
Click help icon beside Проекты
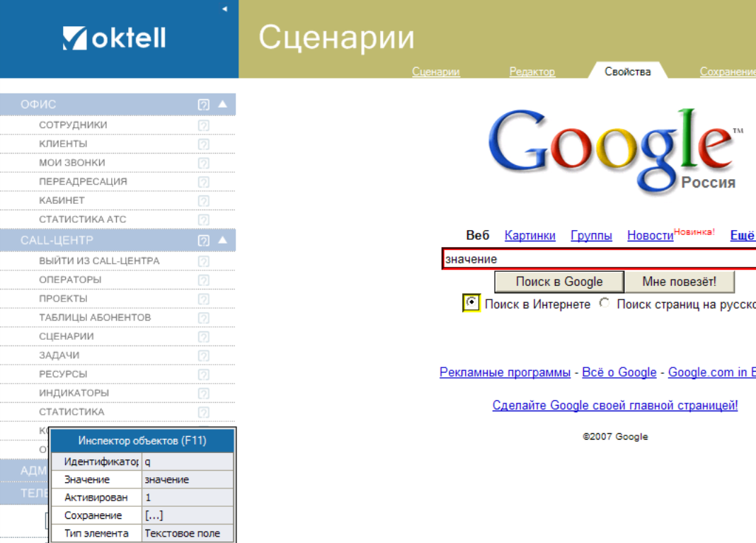pyautogui.click(x=204, y=299)
